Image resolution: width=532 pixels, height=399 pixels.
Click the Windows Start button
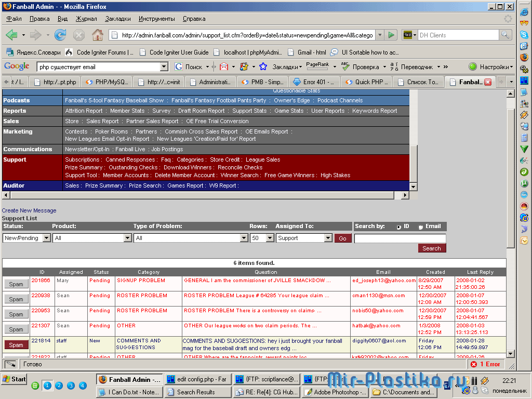[x=14, y=379]
